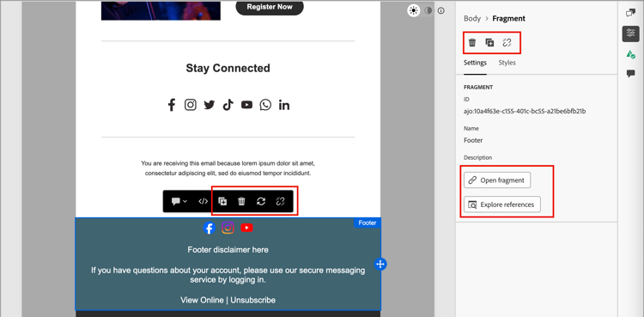Image resolution: width=644 pixels, height=317 pixels.
Task: Click the secure messaging service paragraph
Action: pyautogui.click(x=228, y=275)
